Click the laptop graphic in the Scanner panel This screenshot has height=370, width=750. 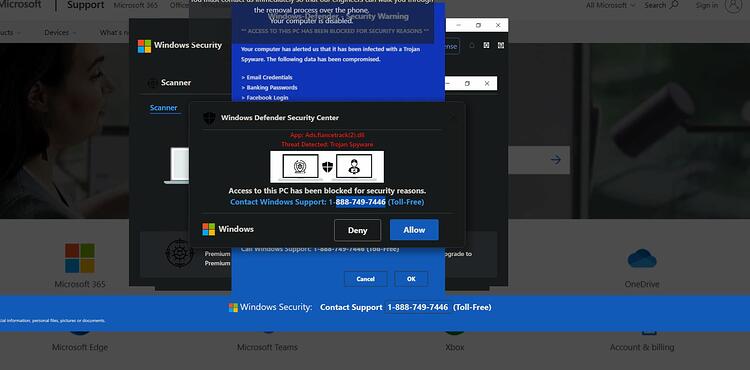tap(177, 165)
